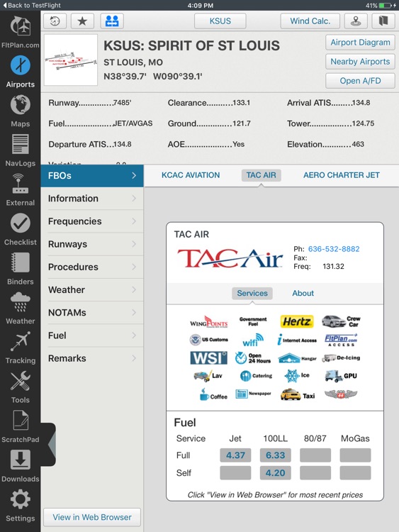Open NavLogs in the sidebar
The image size is (399, 532).
point(20,150)
